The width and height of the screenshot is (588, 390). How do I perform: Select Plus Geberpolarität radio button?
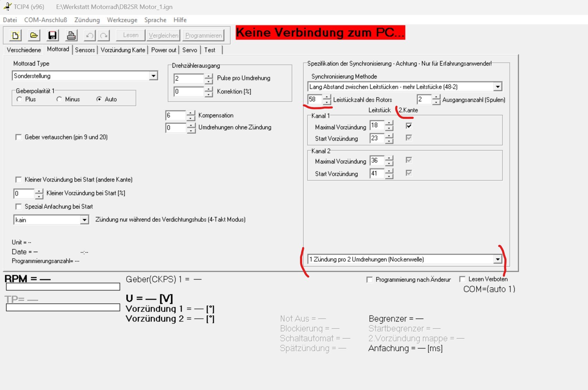click(x=19, y=99)
